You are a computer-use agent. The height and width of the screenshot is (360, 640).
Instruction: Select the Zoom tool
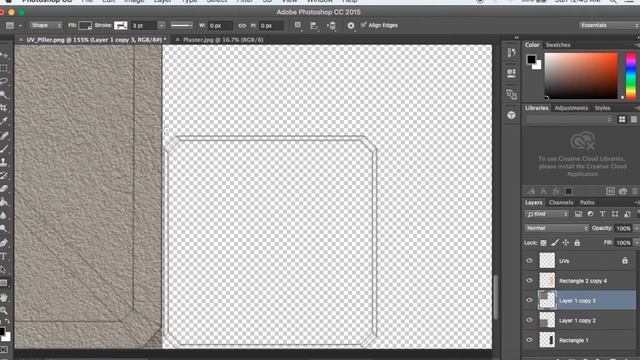click(4, 311)
